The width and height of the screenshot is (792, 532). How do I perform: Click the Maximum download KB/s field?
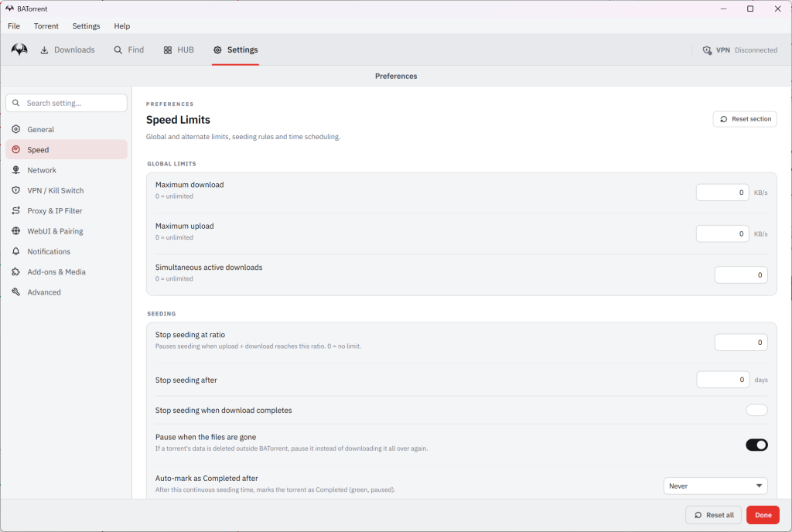[x=723, y=193]
